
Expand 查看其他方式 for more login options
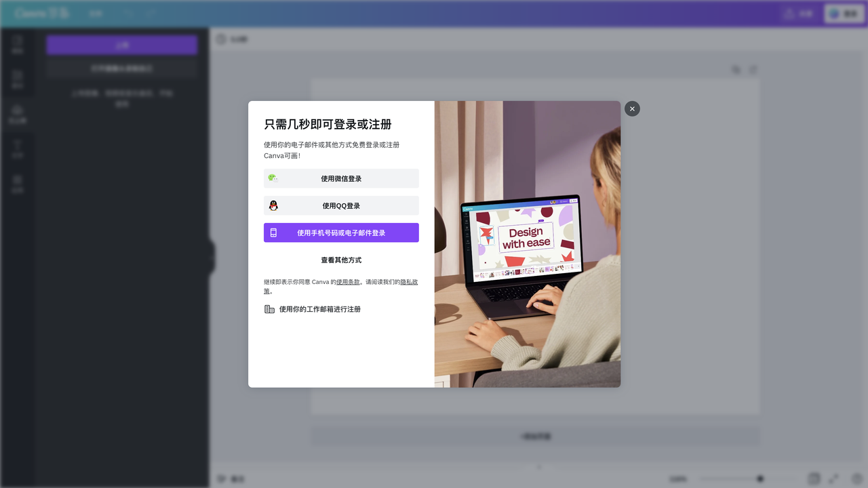coord(341,260)
